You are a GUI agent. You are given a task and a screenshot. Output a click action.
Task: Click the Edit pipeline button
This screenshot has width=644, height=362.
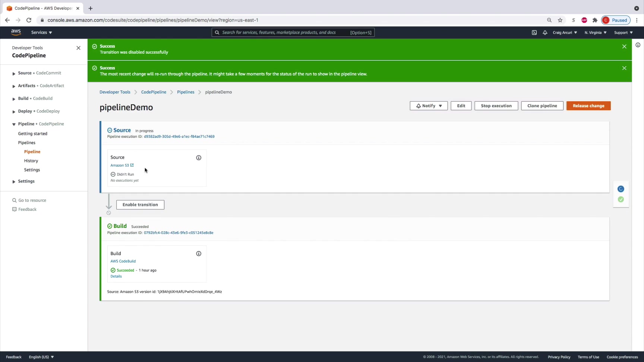(461, 106)
